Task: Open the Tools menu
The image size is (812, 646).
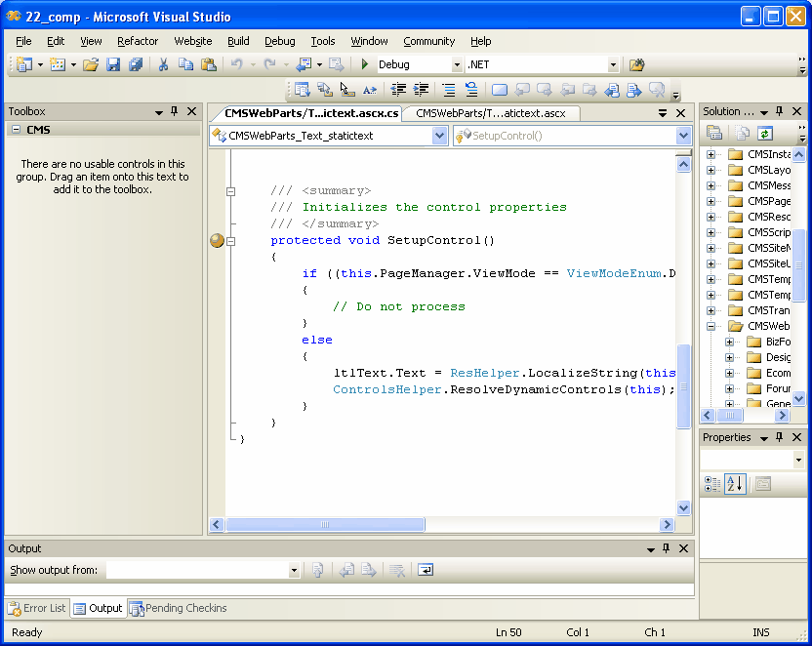Action: coord(323,41)
